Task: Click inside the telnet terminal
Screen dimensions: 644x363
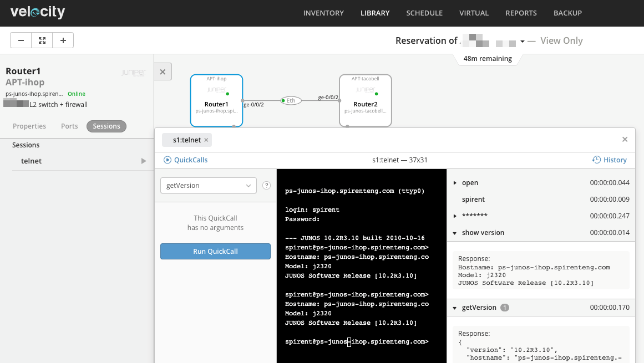Action: (x=362, y=266)
